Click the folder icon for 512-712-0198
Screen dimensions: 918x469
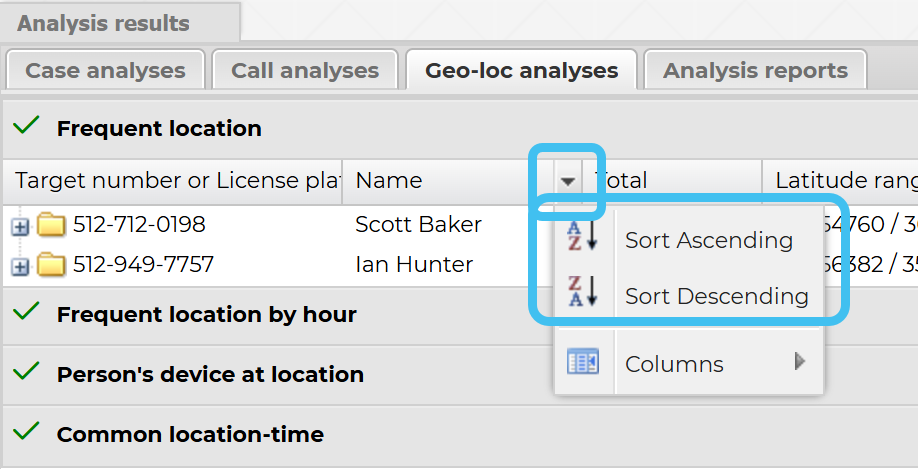pos(51,225)
